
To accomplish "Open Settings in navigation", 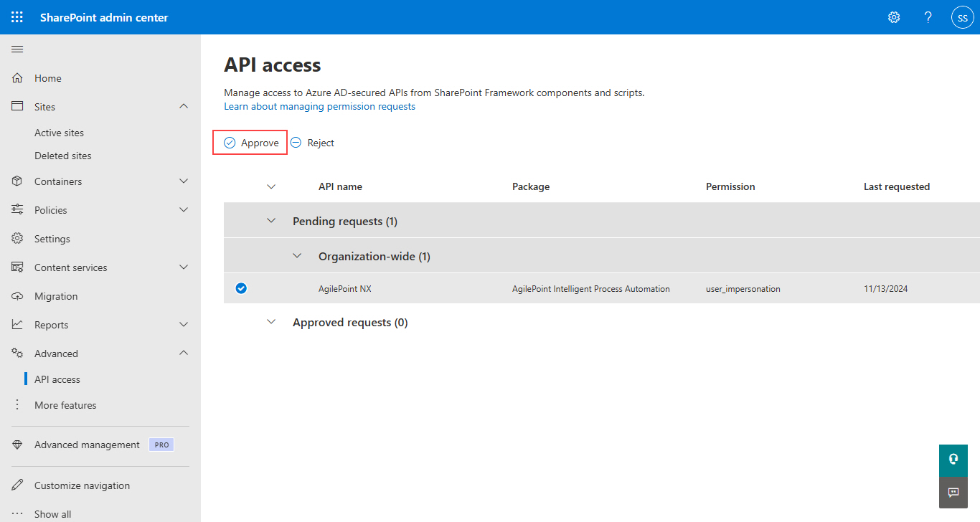I will click(52, 239).
